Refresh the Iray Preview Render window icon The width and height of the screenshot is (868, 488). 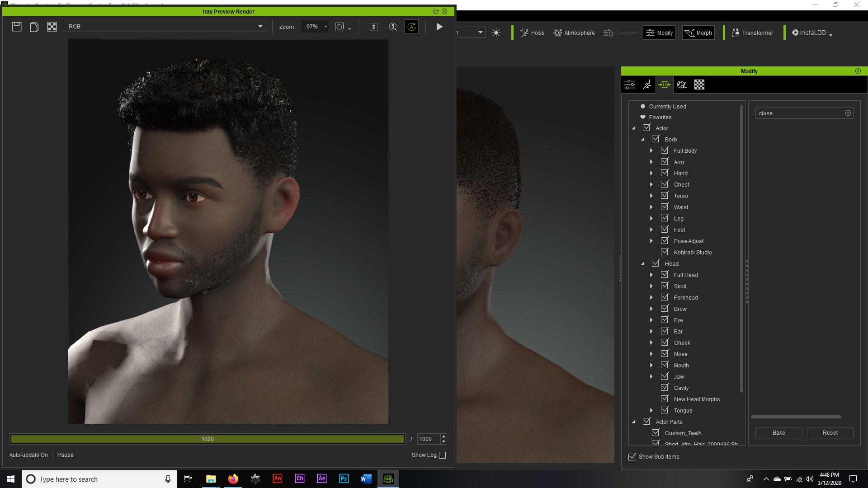tap(436, 11)
